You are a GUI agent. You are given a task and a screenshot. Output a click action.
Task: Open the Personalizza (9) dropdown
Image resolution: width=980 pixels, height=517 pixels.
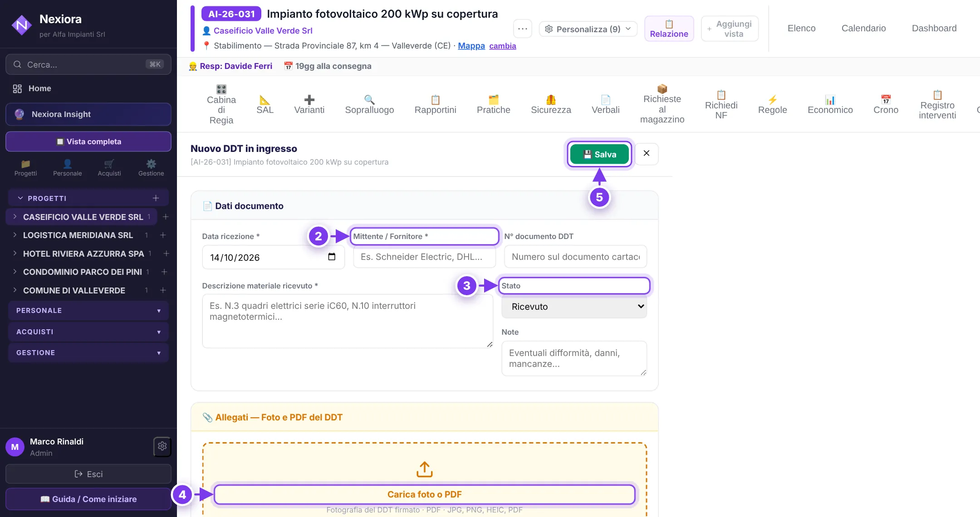click(x=588, y=29)
